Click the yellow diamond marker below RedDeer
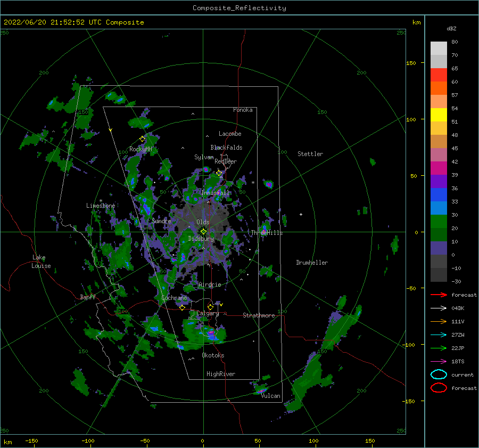Screen dimensions: 479x448 click(x=219, y=173)
